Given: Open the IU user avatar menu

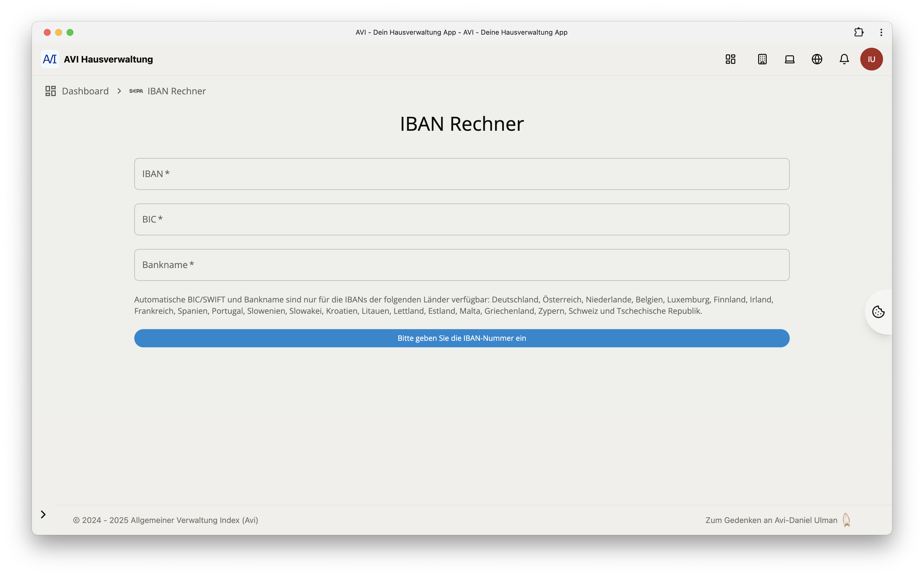Looking at the screenshot, I should (871, 59).
